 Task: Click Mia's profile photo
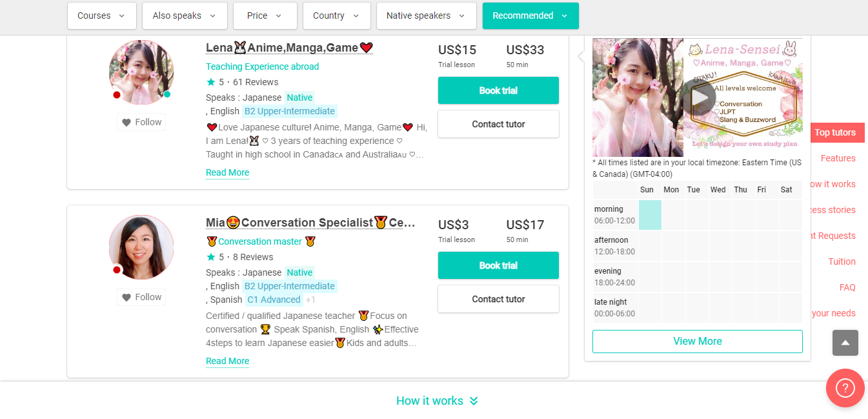[141, 247]
